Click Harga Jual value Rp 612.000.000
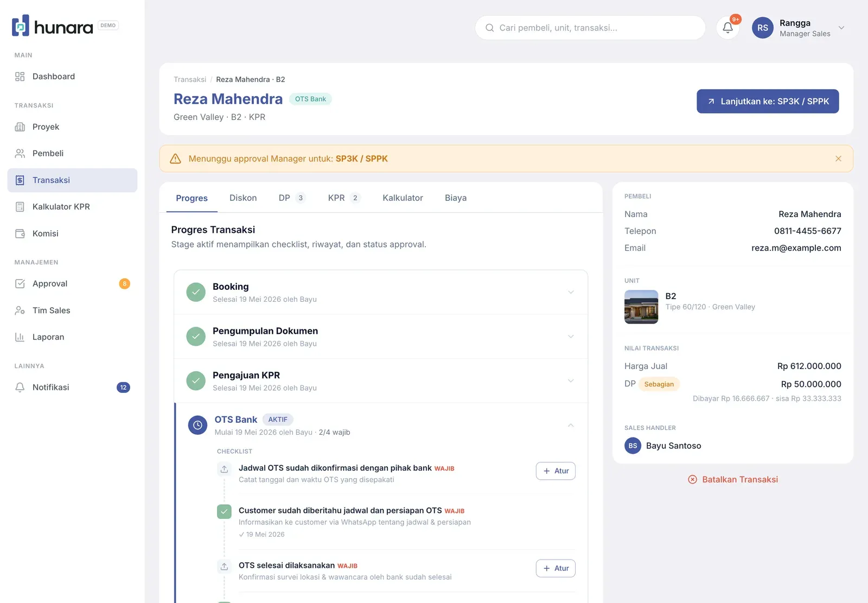This screenshot has width=868, height=603. coord(809,366)
